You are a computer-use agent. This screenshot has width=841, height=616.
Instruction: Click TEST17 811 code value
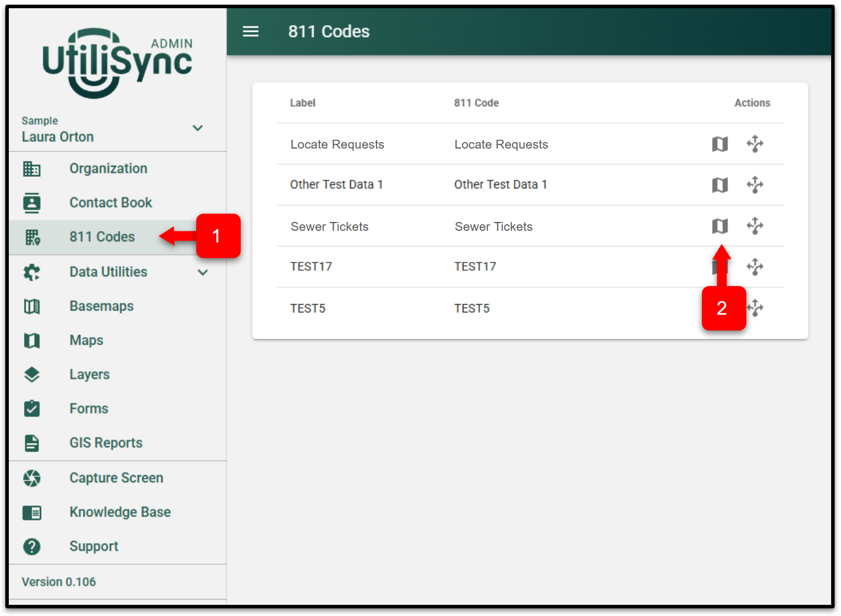(475, 267)
